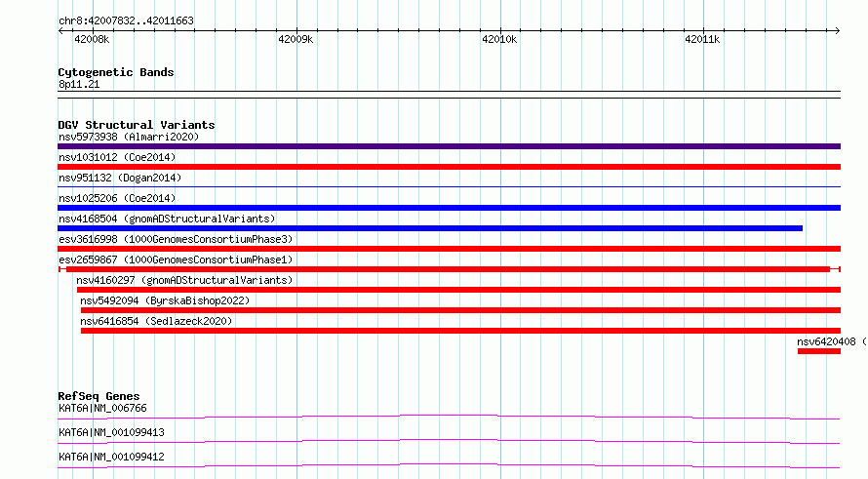Click the red esv3616998 variant bar
Image resolution: width=868 pixels, height=479 pixels.
point(449,249)
